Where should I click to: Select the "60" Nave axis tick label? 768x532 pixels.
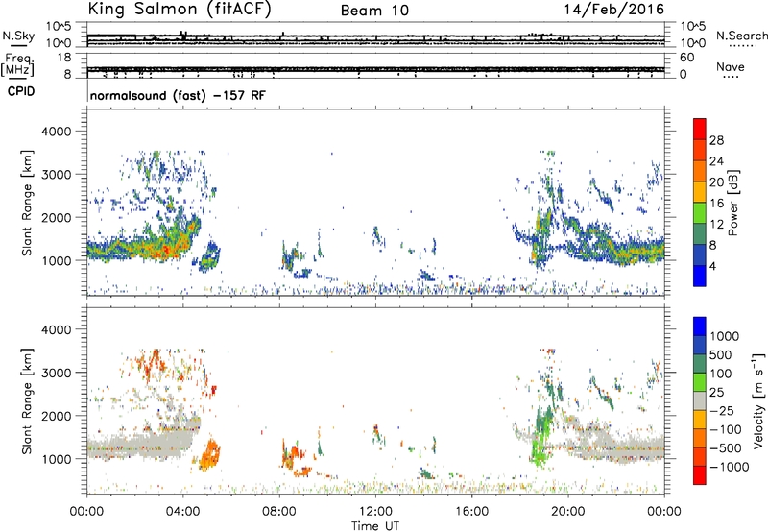click(686, 58)
